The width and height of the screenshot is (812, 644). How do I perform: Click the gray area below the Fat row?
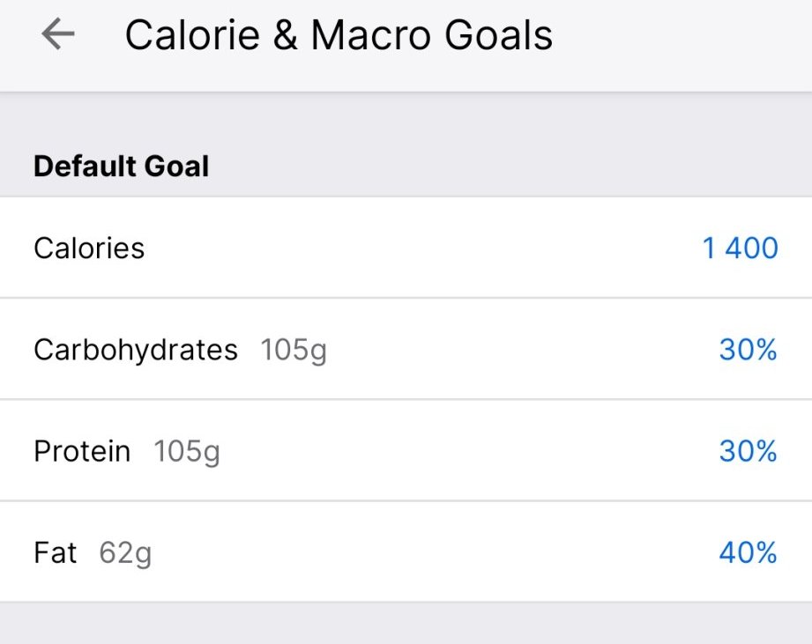coord(406,624)
